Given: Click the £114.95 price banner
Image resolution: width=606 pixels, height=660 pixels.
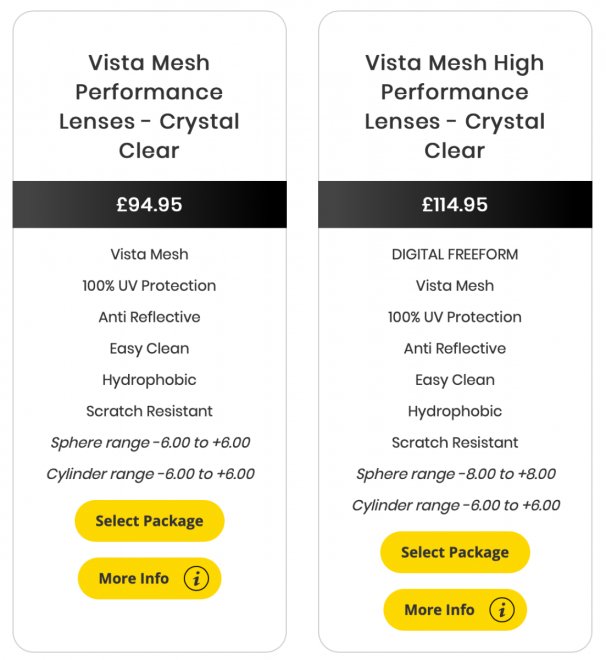Looking at the screenshot, I should tap(455, 205).
